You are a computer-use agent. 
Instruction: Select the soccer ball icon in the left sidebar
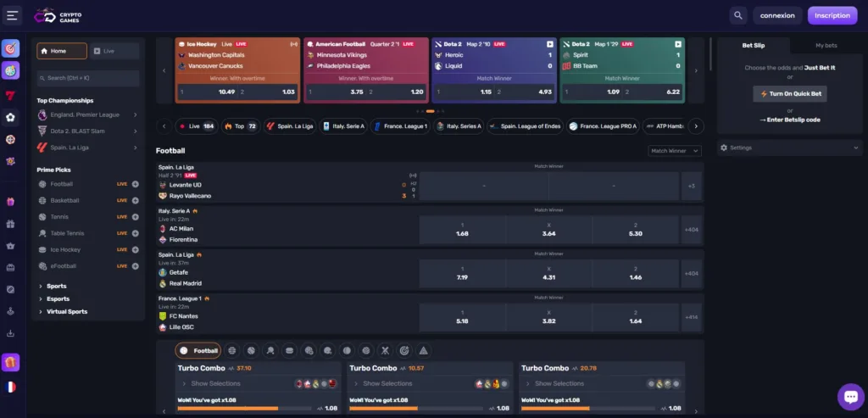[x=11, y=118]
